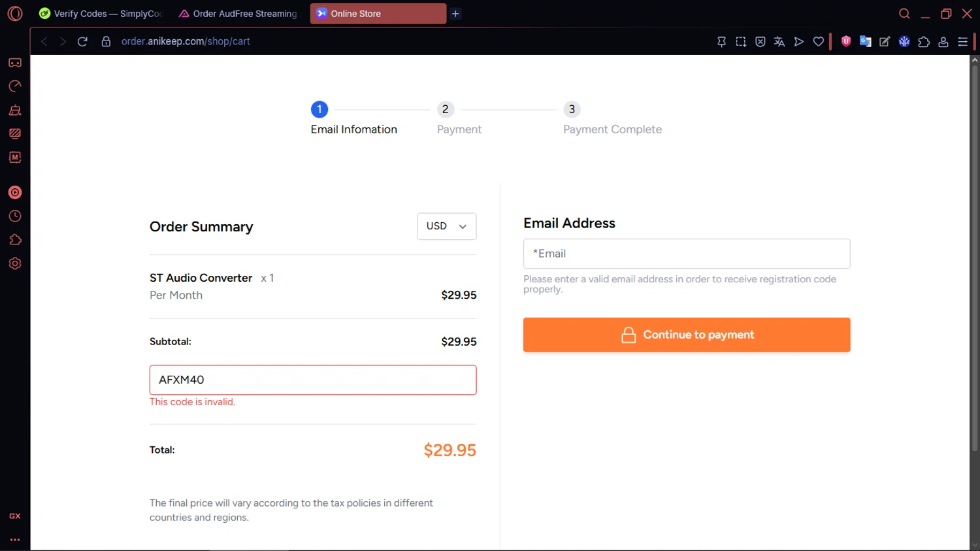Open Easy Setup sliders icon
Viewport: 980px width, 551px height.
click(963, 41)
